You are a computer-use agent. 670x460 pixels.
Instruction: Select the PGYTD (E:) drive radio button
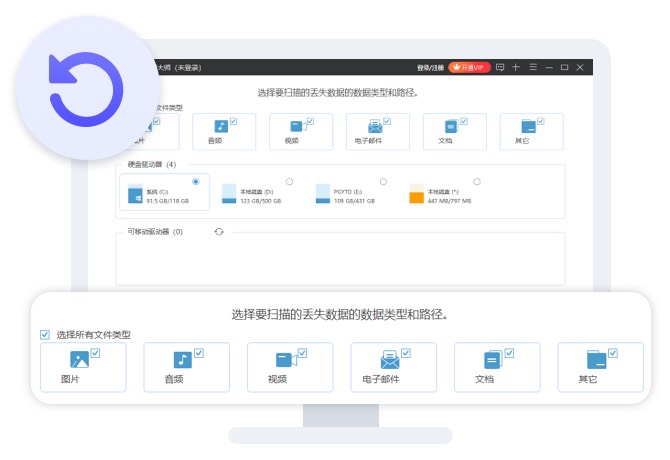coord(383,181)
